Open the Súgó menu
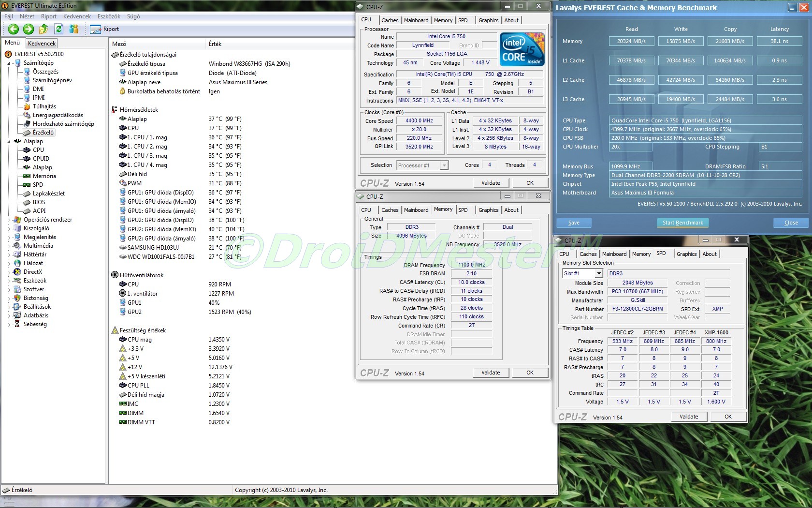 (x=133, y=16)
